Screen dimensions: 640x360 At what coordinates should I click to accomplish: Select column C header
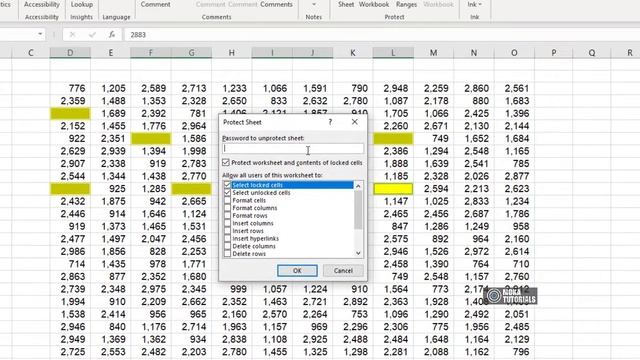click(31, 53)
